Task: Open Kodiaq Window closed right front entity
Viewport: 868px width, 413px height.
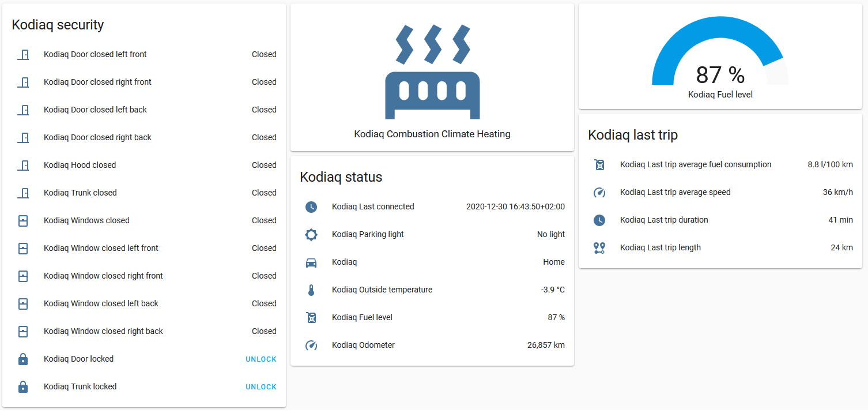Action: click(x=103, y=276)
